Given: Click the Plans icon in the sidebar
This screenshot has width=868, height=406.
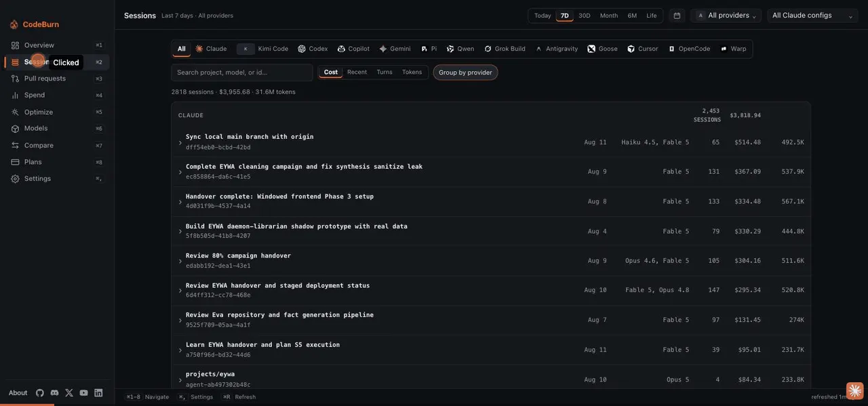Looking at the screenshot, I should [15, 162].
